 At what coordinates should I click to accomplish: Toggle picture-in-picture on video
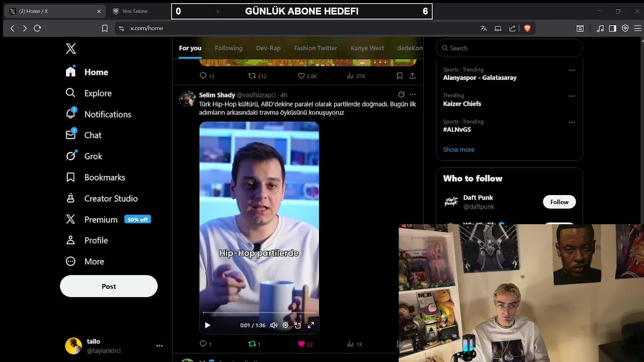coord(297,325)
